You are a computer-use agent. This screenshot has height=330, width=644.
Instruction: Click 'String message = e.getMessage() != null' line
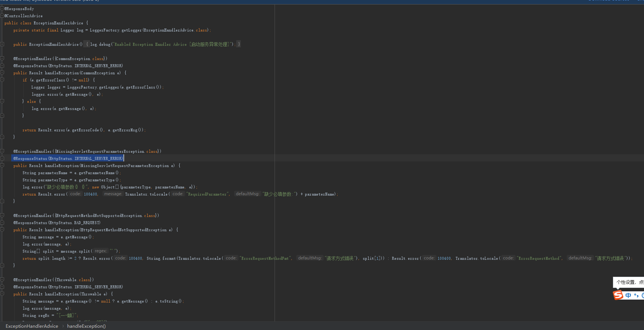point(103,301)
